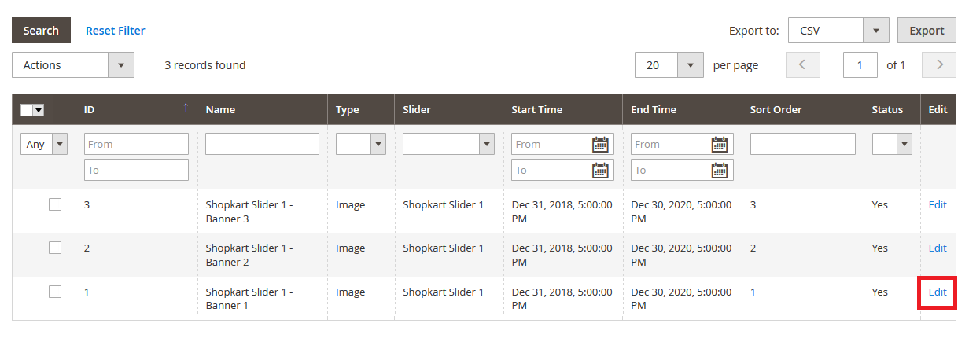Expand the mass-select dropdown arrow in header
Image resolution: width=980 pixels, height=353 pixels.
point(38,110)
